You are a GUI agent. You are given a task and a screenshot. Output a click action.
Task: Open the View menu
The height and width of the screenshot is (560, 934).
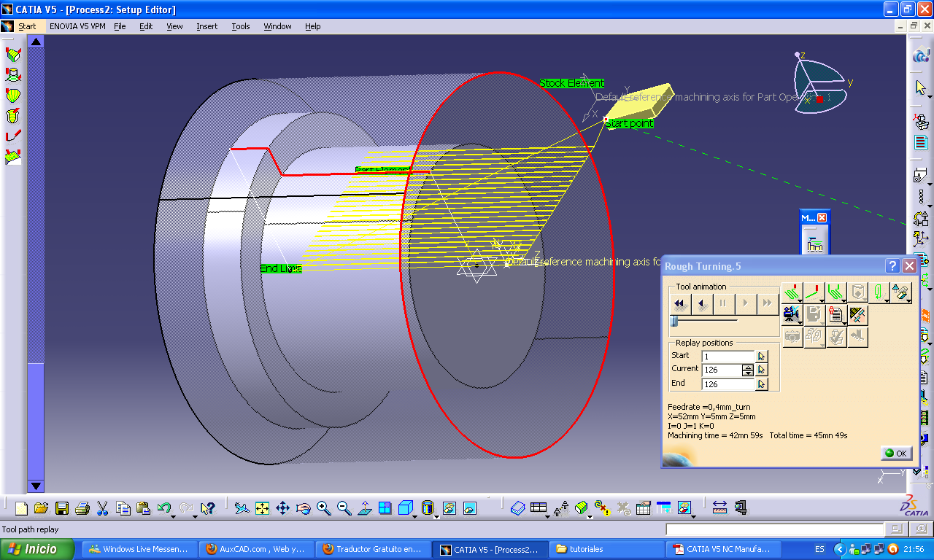[174, 26]
